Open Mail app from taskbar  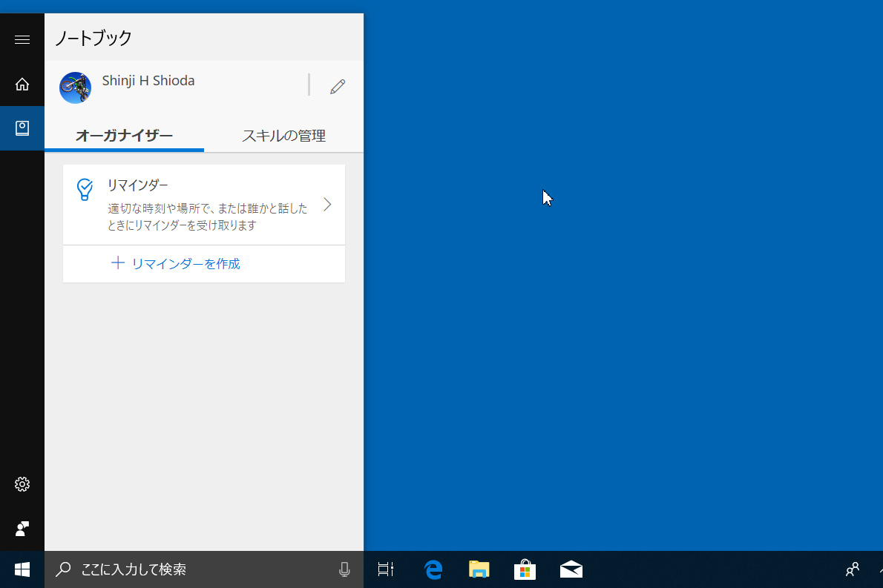click(x=571, y=569)
